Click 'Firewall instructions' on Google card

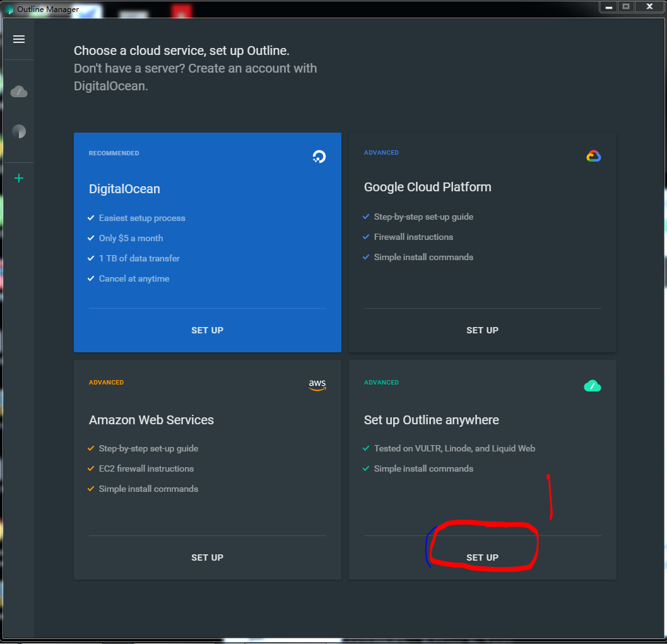(413, 237)
